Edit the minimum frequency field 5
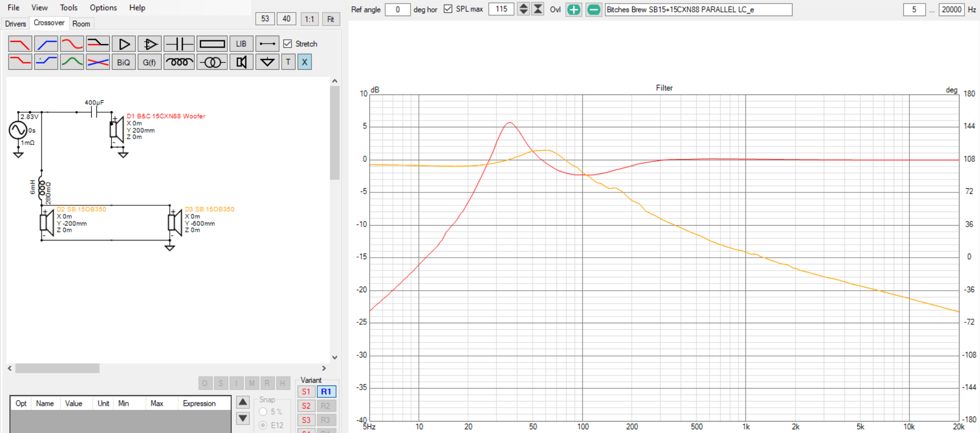The height and width of the screenshot is (433, 980). coord(914,9)
